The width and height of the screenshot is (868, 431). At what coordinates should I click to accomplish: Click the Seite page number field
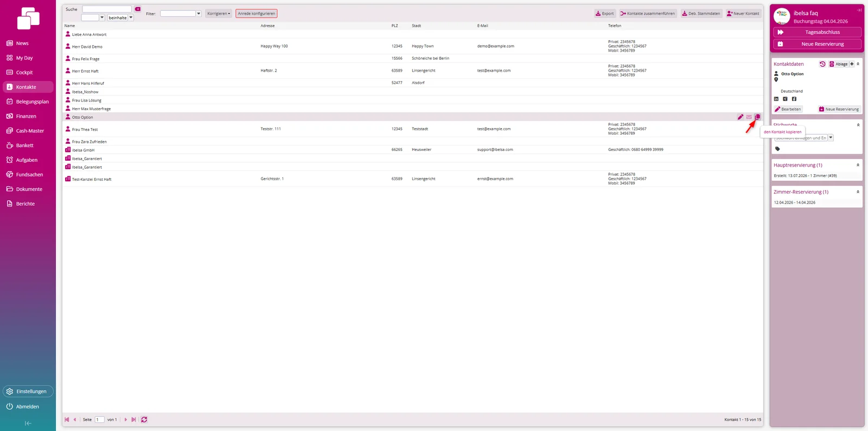point(100,420)
